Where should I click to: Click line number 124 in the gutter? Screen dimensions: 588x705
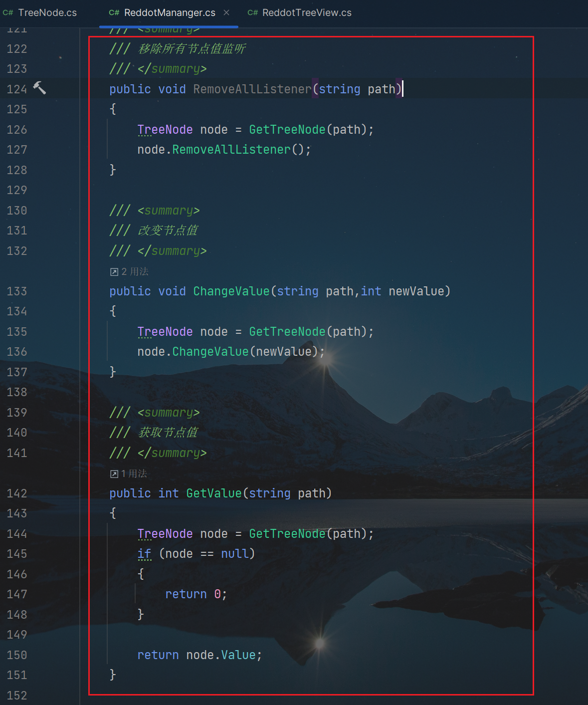(x=17, y=89)
